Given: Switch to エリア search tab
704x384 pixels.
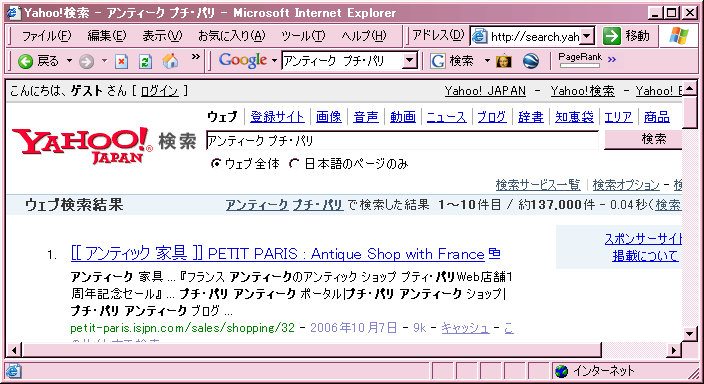Looking at the screenshot, I should click(x=618, y=117).
